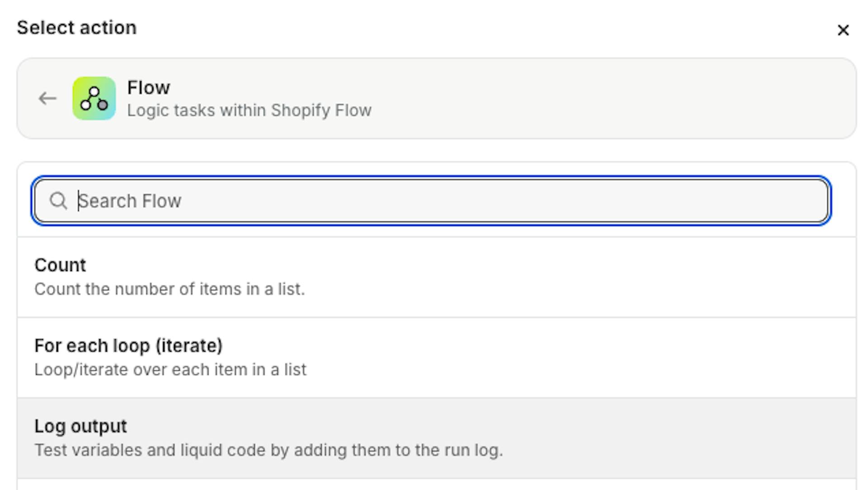The image size is (868, 490).
Task: Click the "Select action" heading
Action: (x=77, y=28)
